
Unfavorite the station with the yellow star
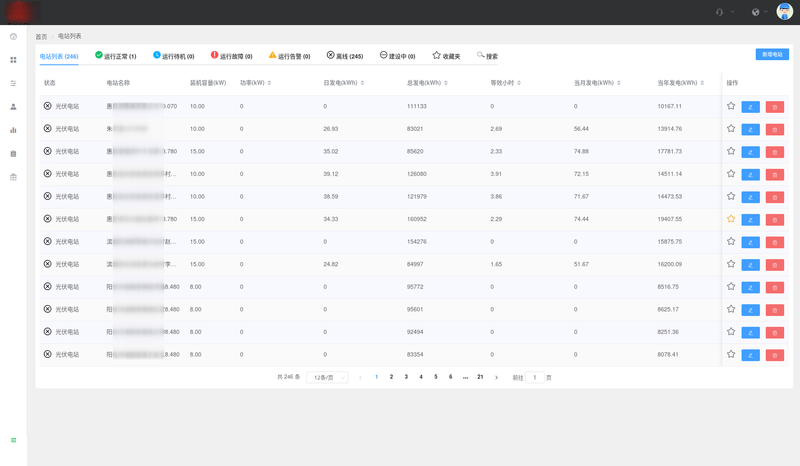click(x=731, y=219)
